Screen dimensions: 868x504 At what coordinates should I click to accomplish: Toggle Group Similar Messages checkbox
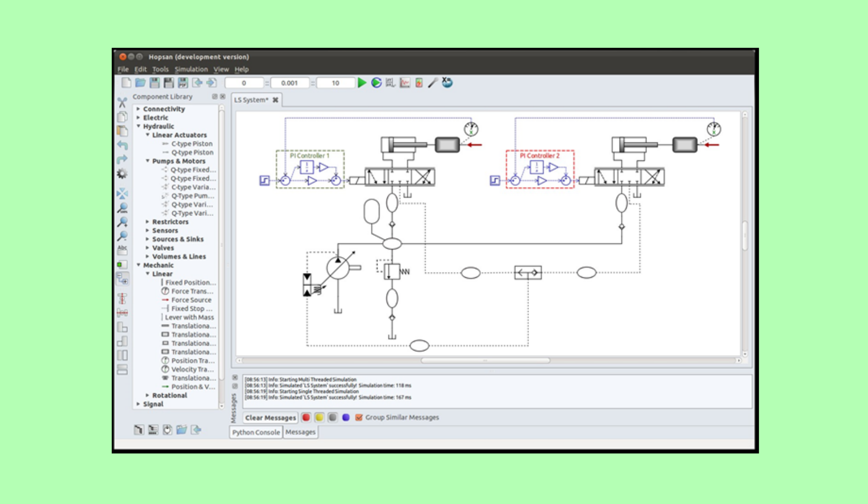point(359,417)
